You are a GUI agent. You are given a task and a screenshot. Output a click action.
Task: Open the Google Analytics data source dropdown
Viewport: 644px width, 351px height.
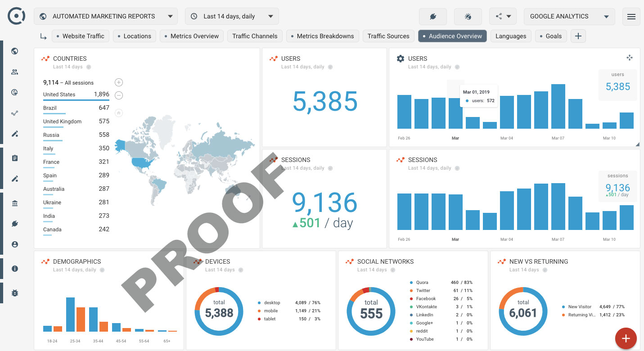click(569, 17)
